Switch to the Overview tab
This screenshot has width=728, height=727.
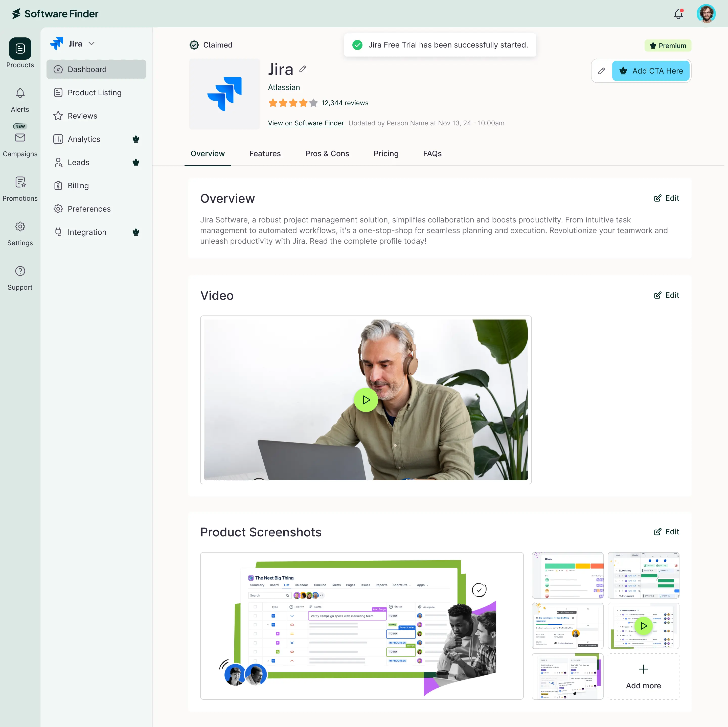tap(208, 154)
